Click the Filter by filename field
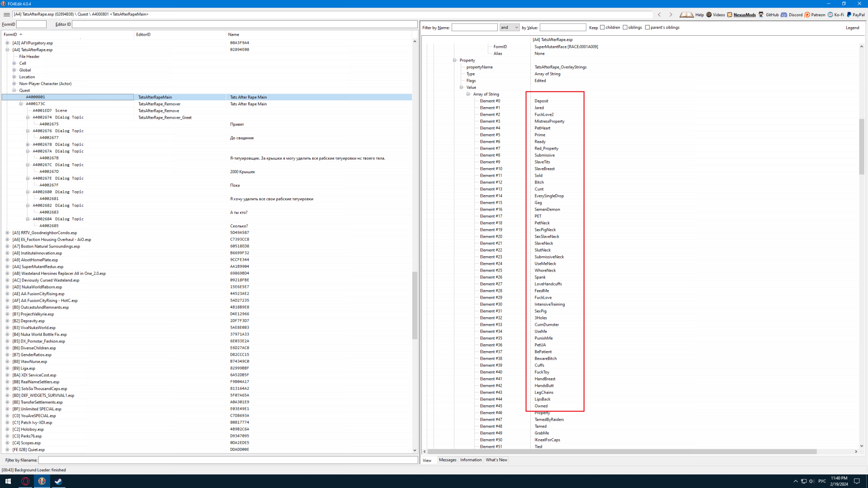 [227, 460]
